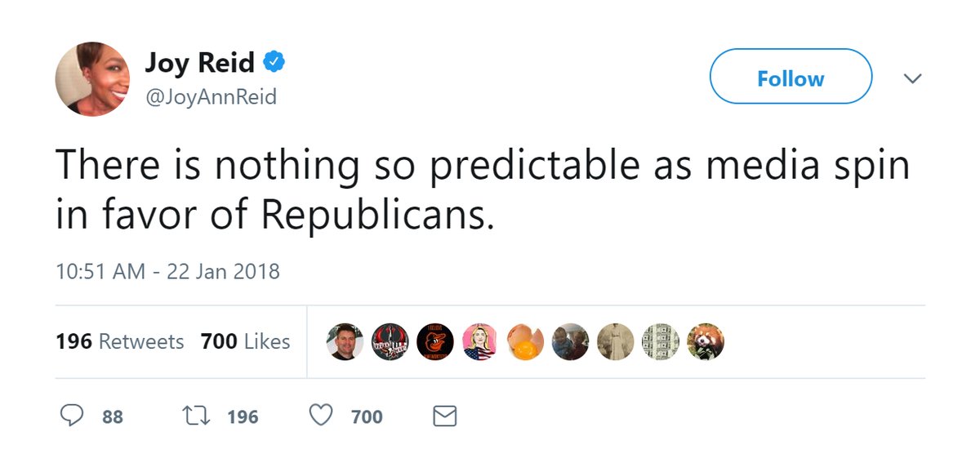Open the @JoyAnnReid handle link
The height and width of the screenshot is (463, 980).
coord(211,97)
